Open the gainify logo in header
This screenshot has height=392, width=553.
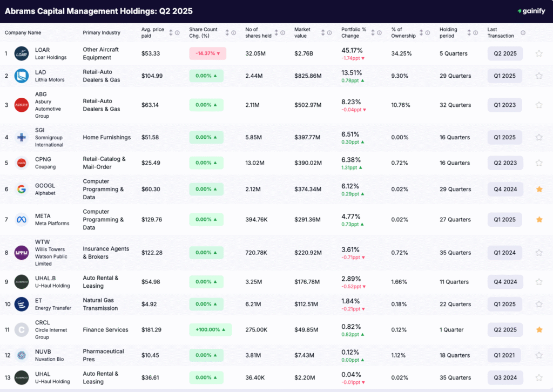[x=531, y=11]
